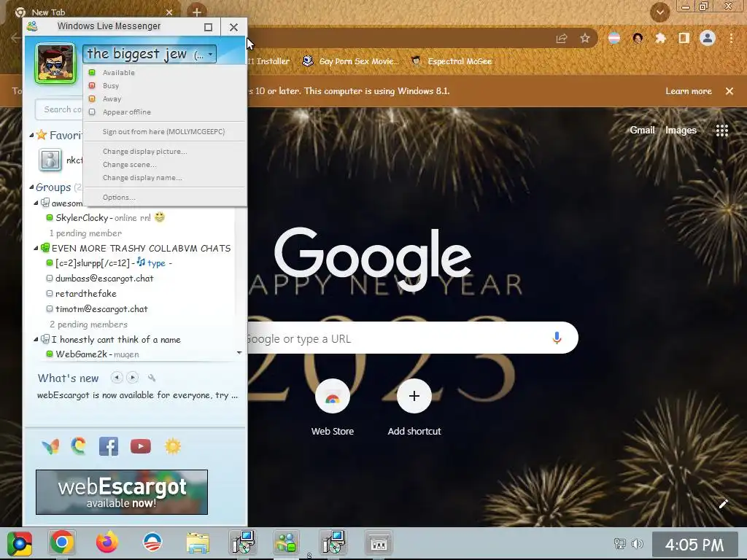
Task: Click Learn more on Windows notice
Action: [x=689, y=91]
